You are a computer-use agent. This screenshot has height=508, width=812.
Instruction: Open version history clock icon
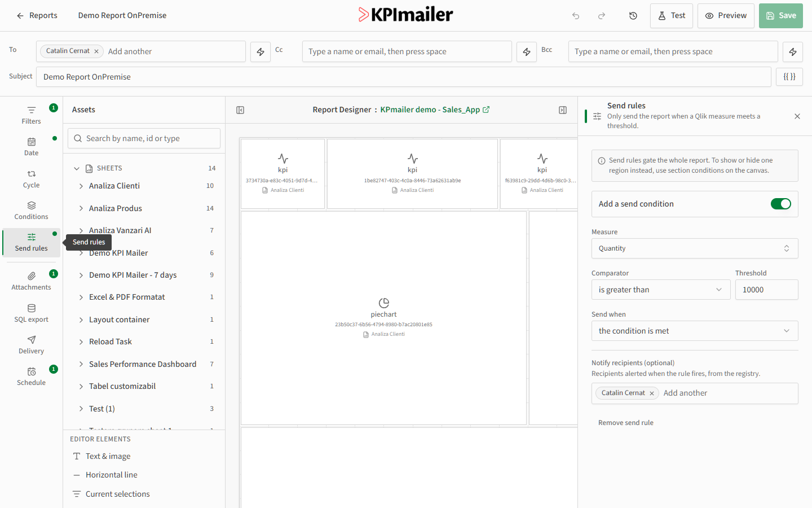point(633,16)
